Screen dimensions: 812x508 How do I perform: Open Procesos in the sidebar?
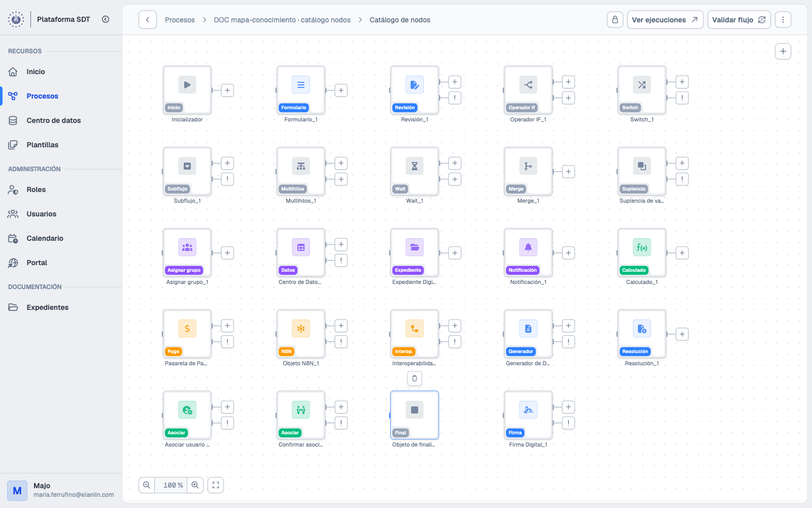pyautogui.click(x=61, y=96)
